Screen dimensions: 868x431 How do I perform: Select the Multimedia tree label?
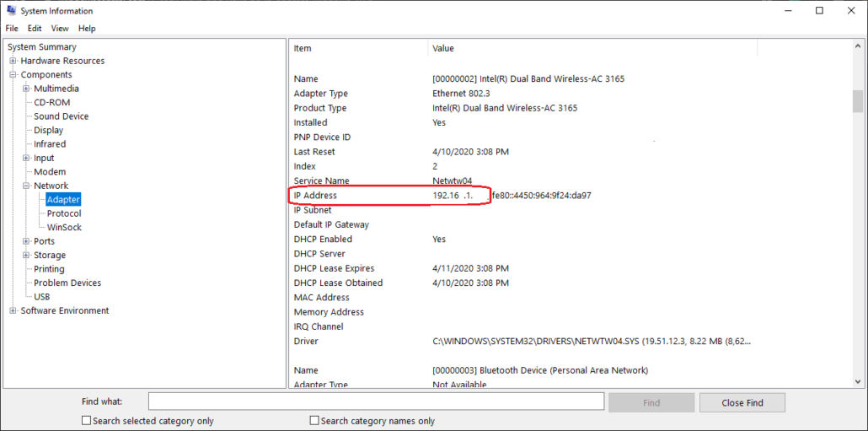point(56,89)
